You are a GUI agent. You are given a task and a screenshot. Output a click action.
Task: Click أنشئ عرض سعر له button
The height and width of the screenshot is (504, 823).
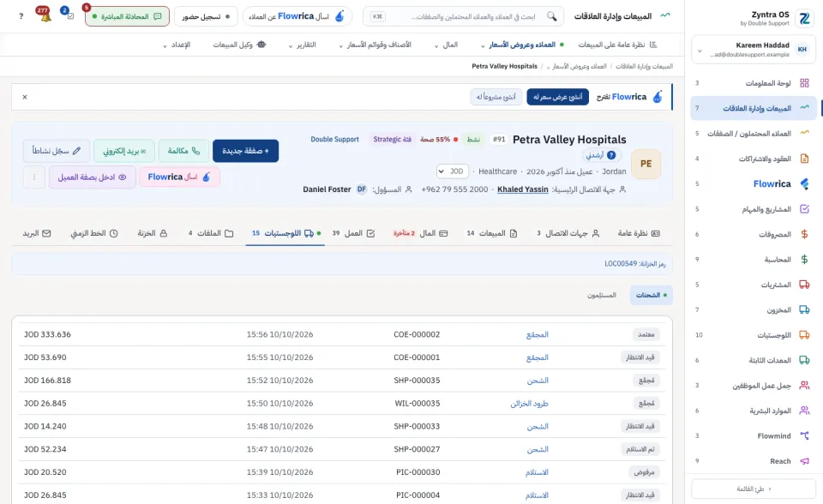pyautogui.click(x=558, y=97)
